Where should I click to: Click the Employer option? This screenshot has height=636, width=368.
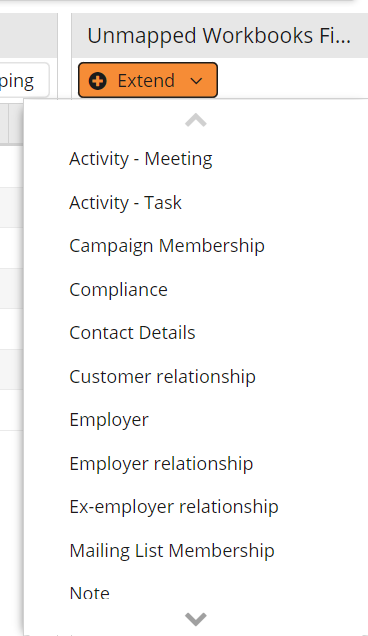(109, 420)
